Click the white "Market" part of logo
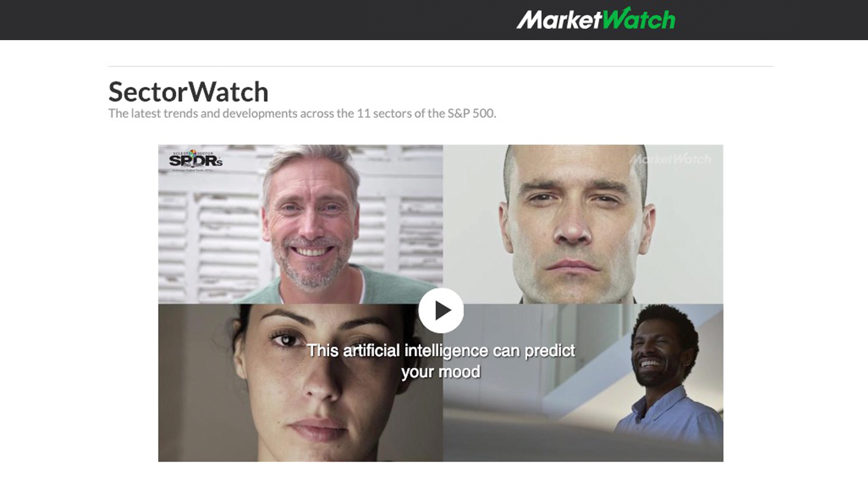The image size is (868, 488). (559, 21)
